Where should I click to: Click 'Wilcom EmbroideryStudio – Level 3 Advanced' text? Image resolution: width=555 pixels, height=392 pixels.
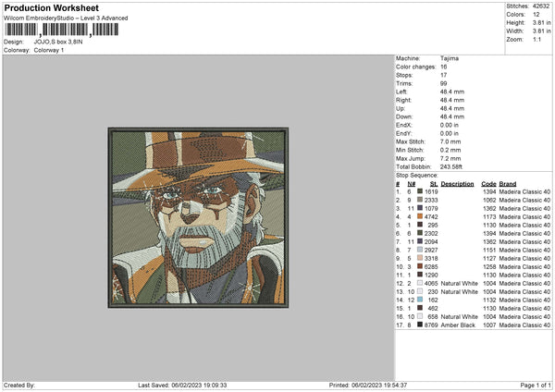[x=66, y=18]
